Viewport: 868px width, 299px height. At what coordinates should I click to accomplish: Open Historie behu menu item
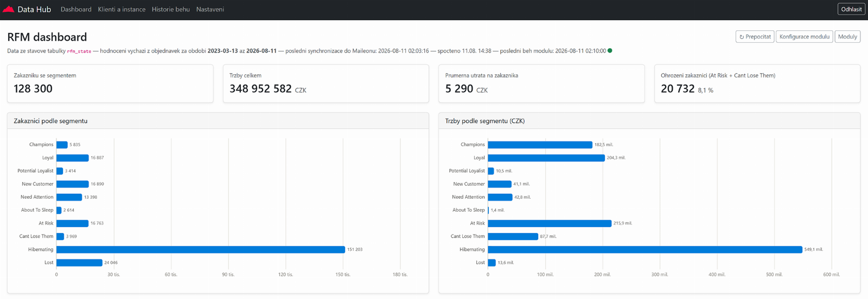click(x=171, y=9)
